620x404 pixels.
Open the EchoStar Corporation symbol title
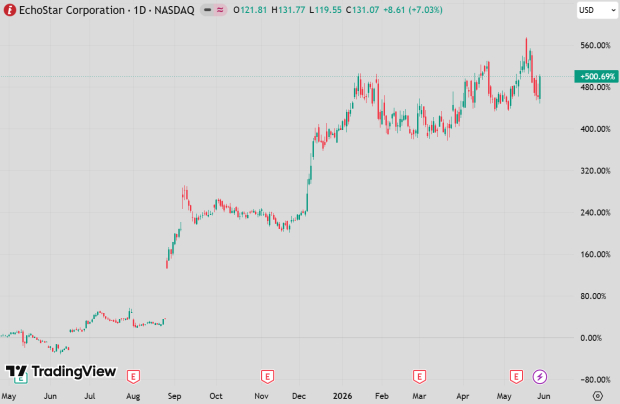pyautogui.click(x=107, y=10)
